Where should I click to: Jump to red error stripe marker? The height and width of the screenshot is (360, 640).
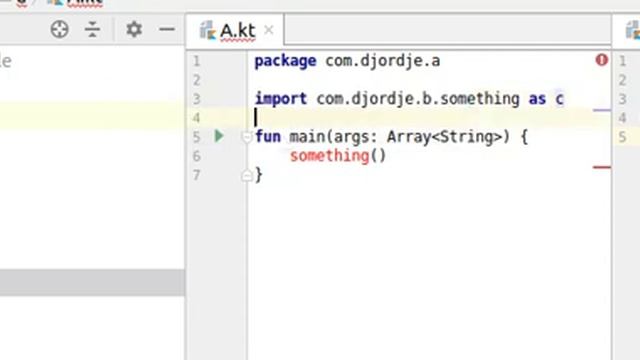602,167
